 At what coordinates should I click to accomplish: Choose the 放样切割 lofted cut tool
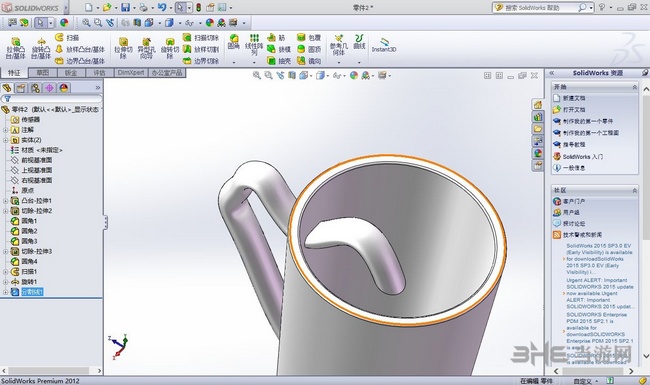[201, 49]
